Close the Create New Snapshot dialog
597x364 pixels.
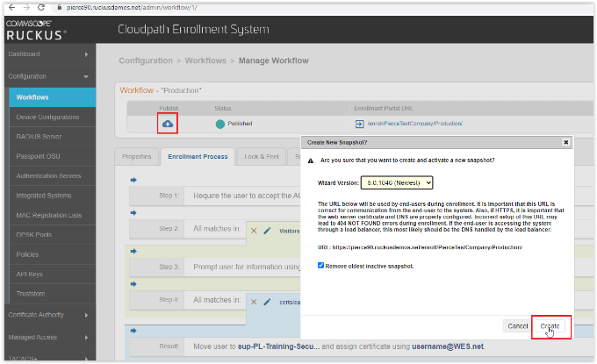point(566,141)
